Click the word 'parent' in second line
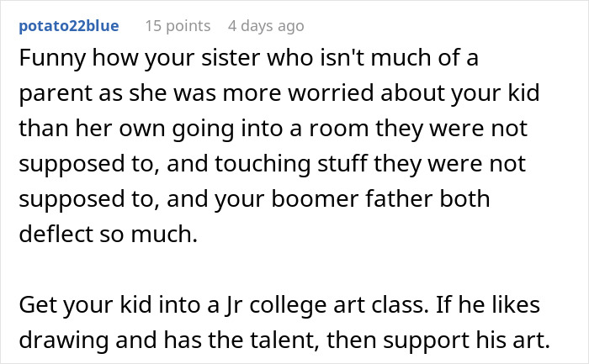 click(x=56, y=93)
